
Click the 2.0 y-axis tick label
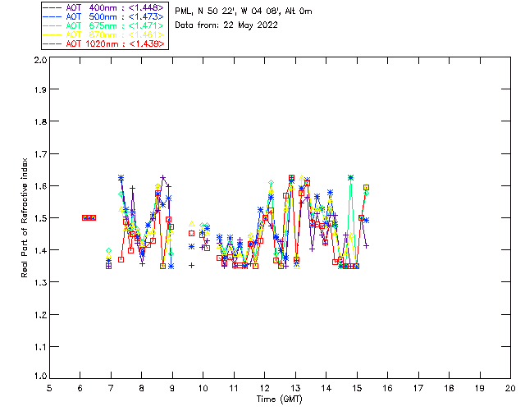coord(40,60)
